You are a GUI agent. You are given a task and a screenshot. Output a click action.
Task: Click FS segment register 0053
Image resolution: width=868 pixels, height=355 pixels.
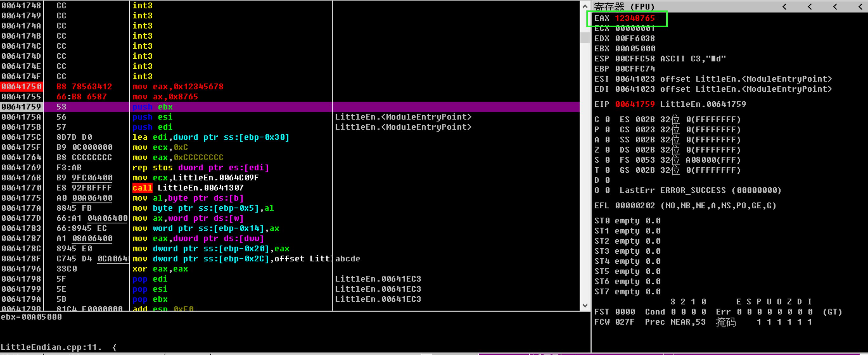(645, 159)
